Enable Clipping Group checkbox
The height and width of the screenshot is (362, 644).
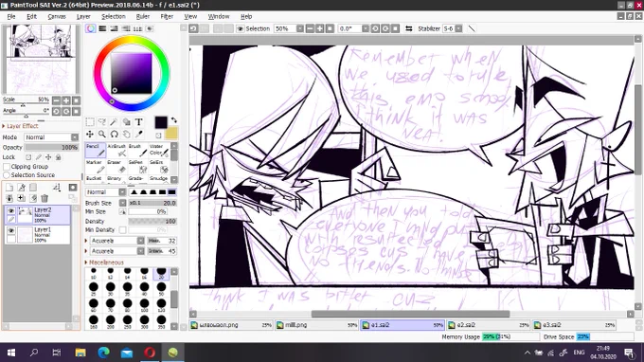click(x=7, y=167)
